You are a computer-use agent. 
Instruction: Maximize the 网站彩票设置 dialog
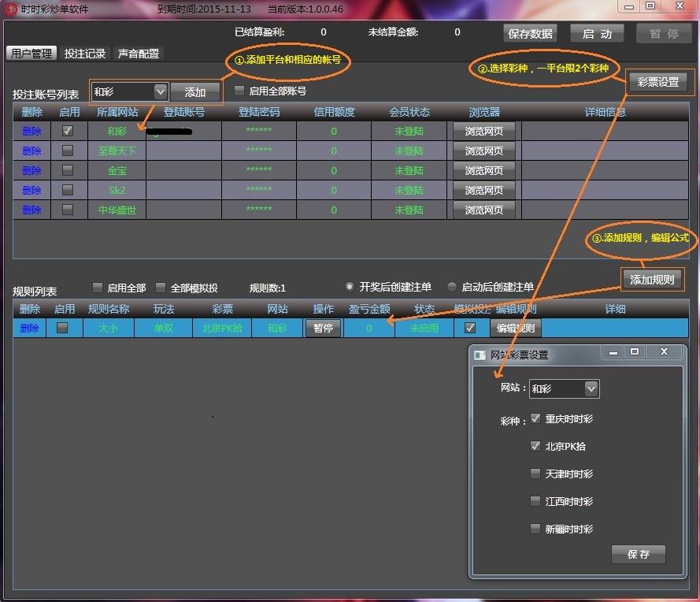coord(635,351)
